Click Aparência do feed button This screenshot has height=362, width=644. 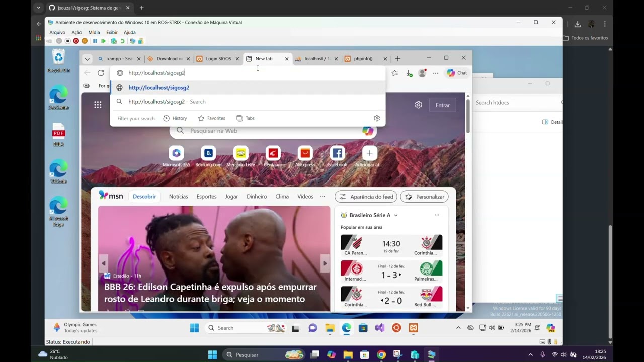point(366,197)
